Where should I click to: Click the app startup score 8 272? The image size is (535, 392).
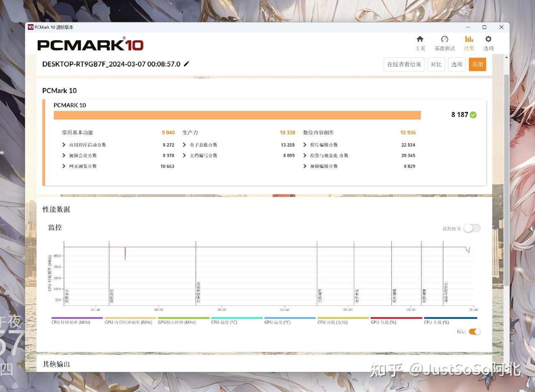click(168, 145)
